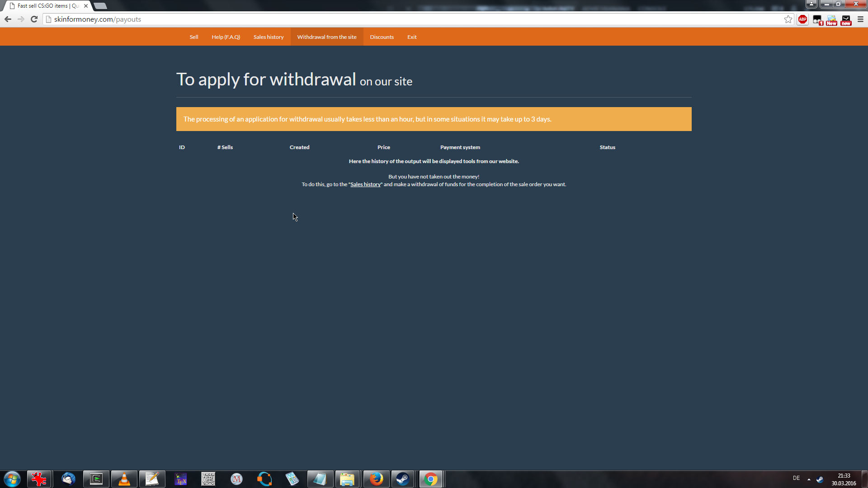Open VLC media player from taskbar

124,479
